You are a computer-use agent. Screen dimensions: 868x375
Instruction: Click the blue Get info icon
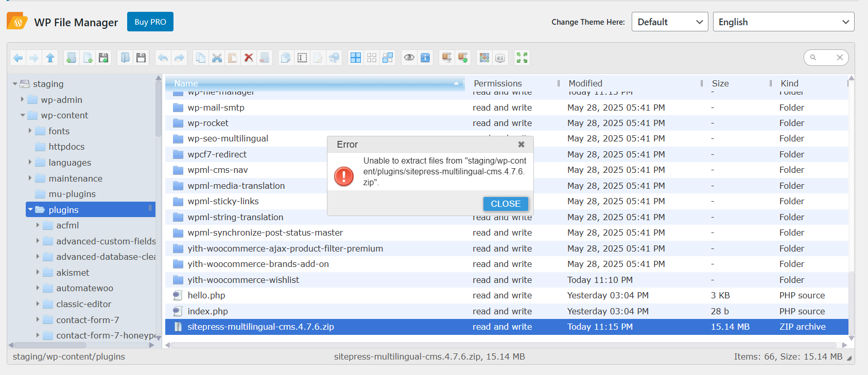tap(425, 58)
